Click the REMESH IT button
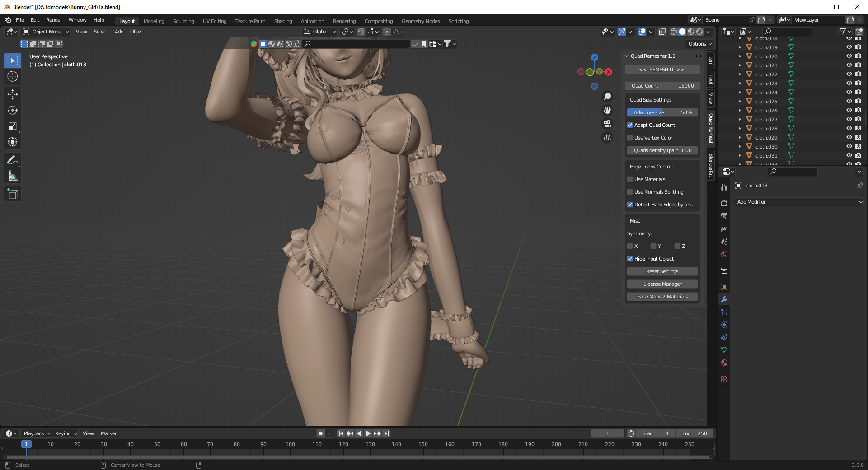 pyautogui.click(x=662, y=70)
